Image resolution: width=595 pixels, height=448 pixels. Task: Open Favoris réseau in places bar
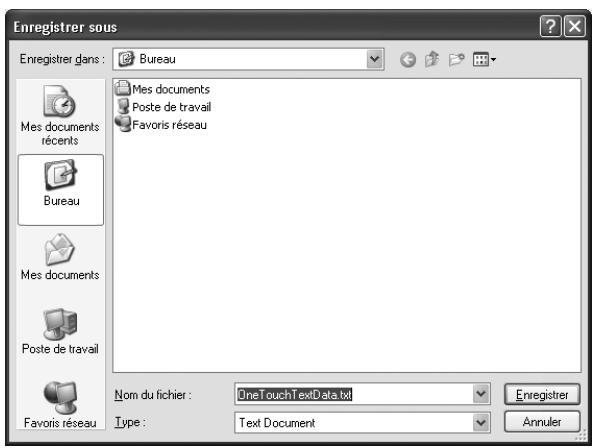[60, 404]
